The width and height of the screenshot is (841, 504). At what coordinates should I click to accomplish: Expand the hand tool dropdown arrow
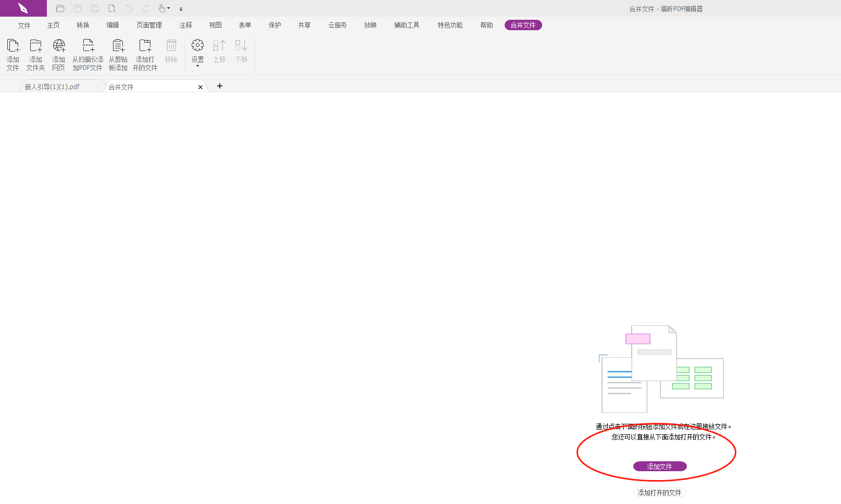(x=169, y=9)
